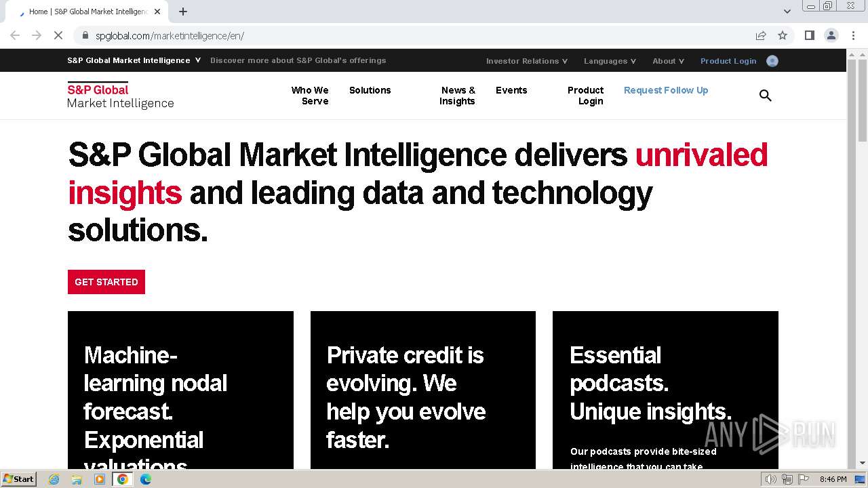Image resolution: width=868 pixels, height=488 pixels.
Task: Open the Action Center flag icon
Action: point(803,479)
